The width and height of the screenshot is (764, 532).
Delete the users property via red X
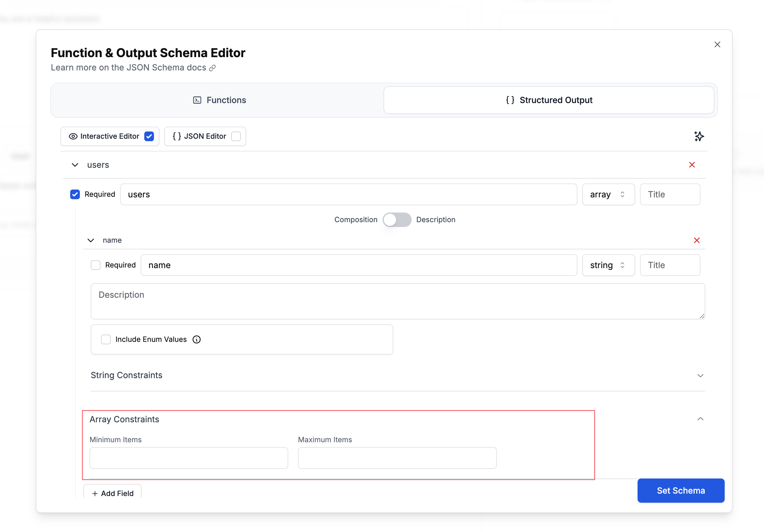692,164
